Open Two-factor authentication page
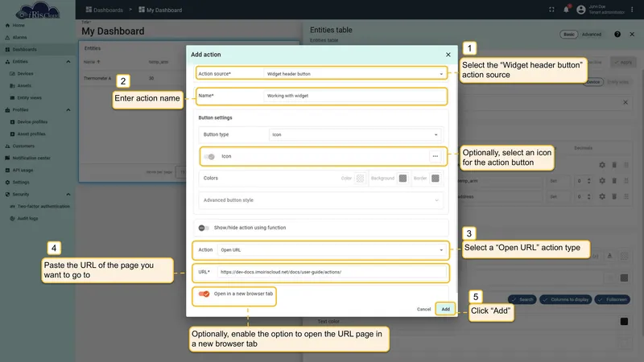 [43, 207]
